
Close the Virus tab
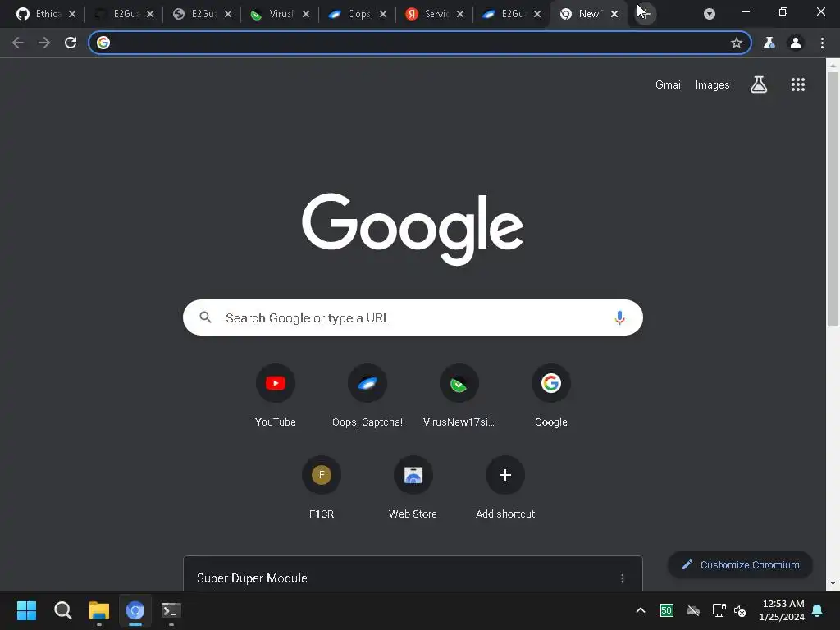306,14
